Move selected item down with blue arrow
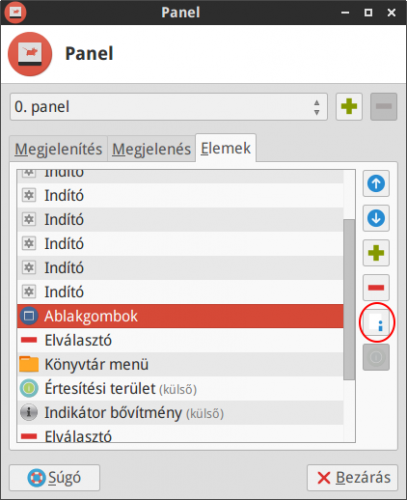Image resolution: width=407 pixels, height=500 pixels. [376, 218]
